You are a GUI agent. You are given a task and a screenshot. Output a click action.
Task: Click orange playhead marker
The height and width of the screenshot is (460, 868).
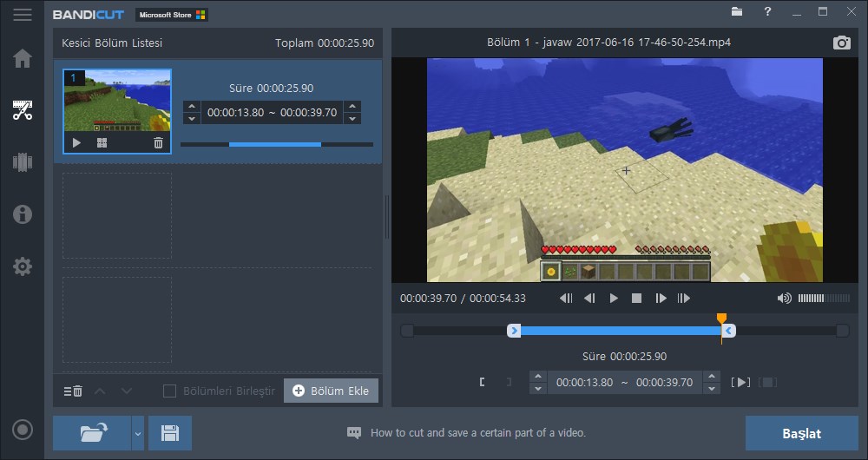coord(721,319)
